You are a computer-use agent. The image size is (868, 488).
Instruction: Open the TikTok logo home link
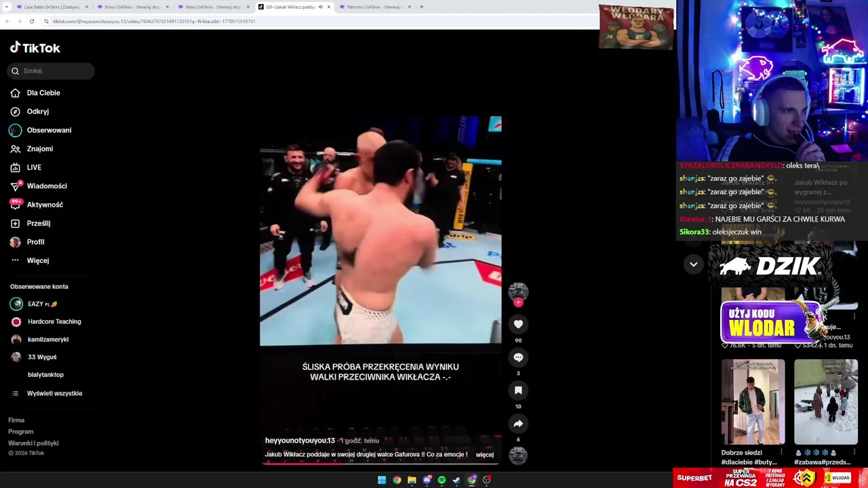[x=35, y=48]
